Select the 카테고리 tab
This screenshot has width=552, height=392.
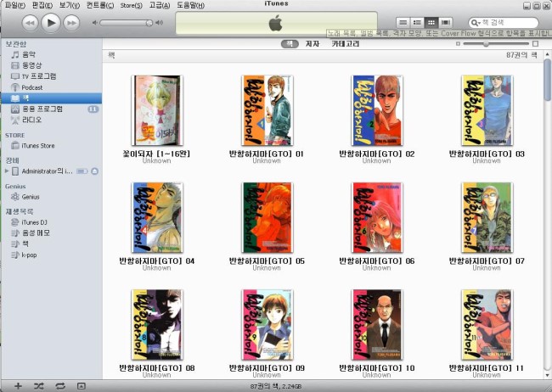point(345,44)
